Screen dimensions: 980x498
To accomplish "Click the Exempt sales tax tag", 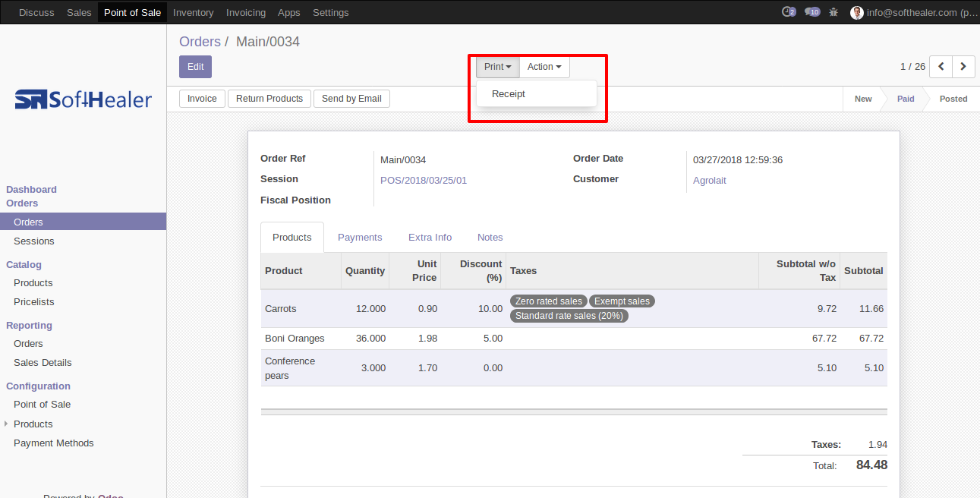I will click(x=622, y=301).
